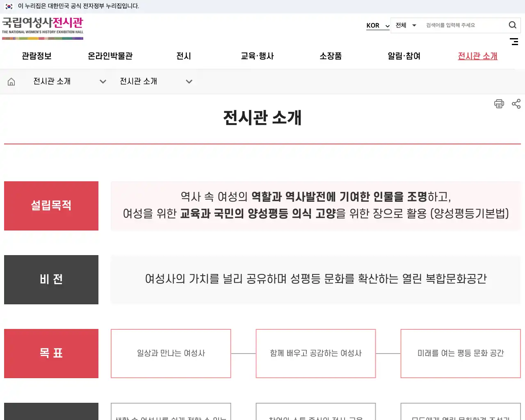Open the 소장품 menu
Screen dimensions: 525x420
tap(331, 56)
